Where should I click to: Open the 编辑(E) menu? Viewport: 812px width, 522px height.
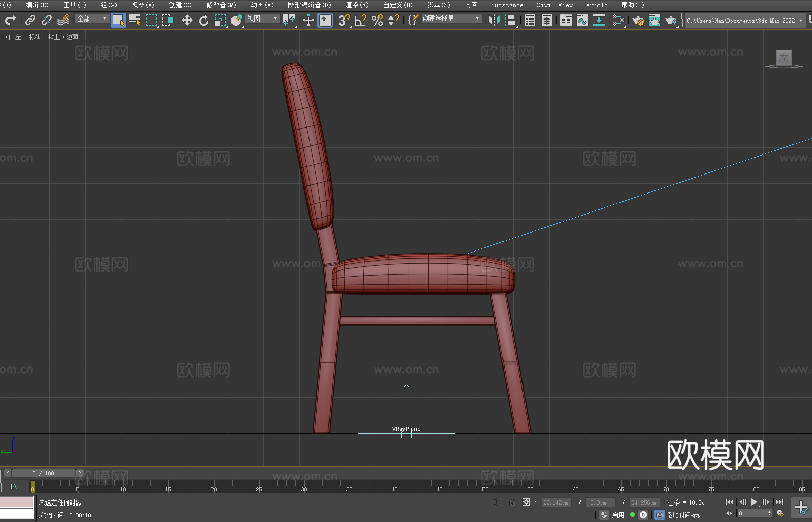click(37, 5)
